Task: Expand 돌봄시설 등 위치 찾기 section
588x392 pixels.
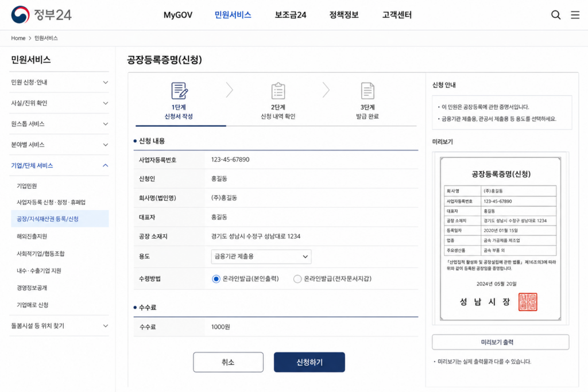Action: 59,325
